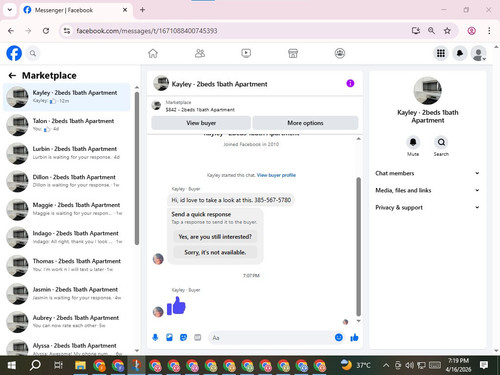The image size is (500, 375).
Task: Open the emoji picker smiley icon
Action: coord(339,338)
